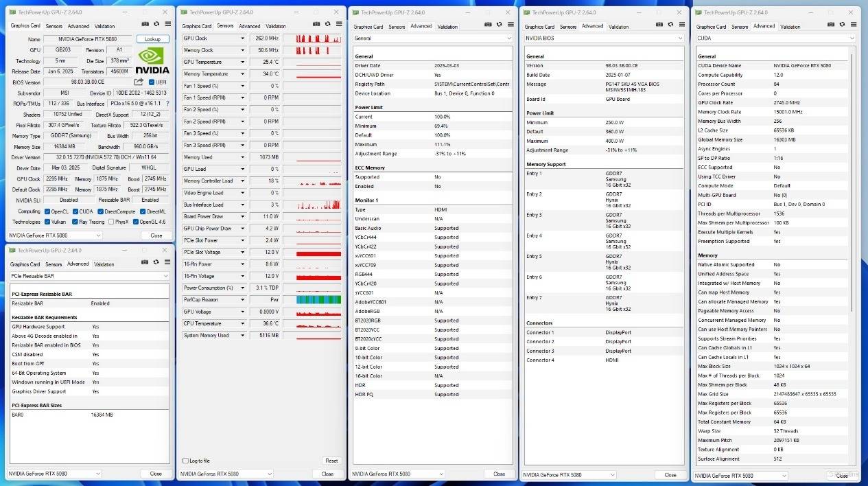Switch to Validation tab in Graphics Card window
This screenshot has width=868, height=486.
[x=104, y=26]
